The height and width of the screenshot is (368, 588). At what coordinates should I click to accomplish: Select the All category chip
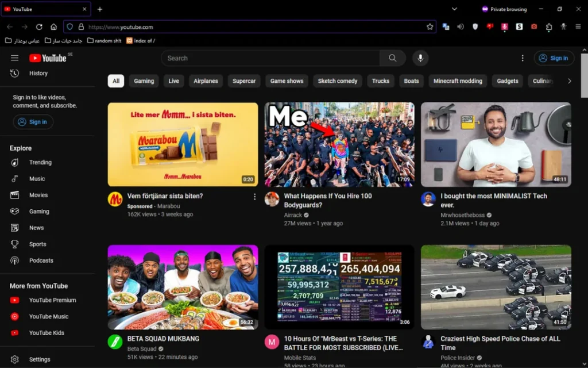pos(116,81)
